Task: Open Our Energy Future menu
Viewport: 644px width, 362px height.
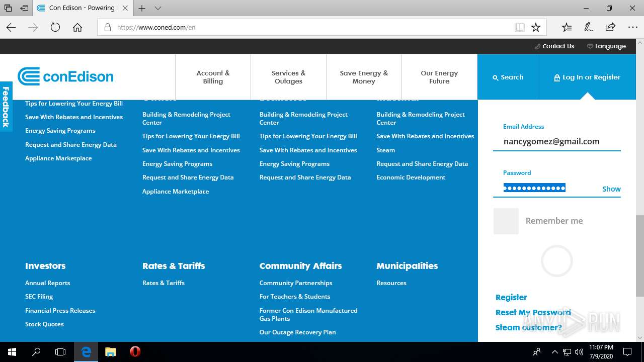Action: tap(439, 77)
